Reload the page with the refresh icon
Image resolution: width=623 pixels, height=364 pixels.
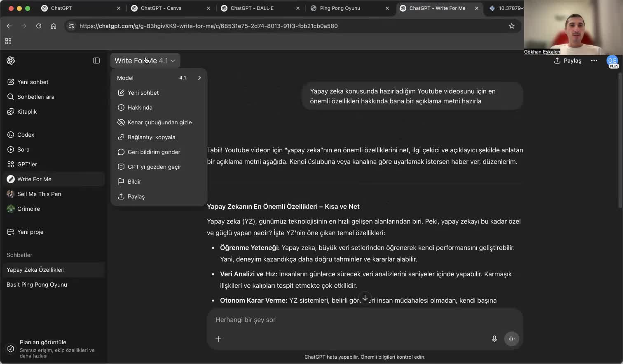tap(39, 26)
